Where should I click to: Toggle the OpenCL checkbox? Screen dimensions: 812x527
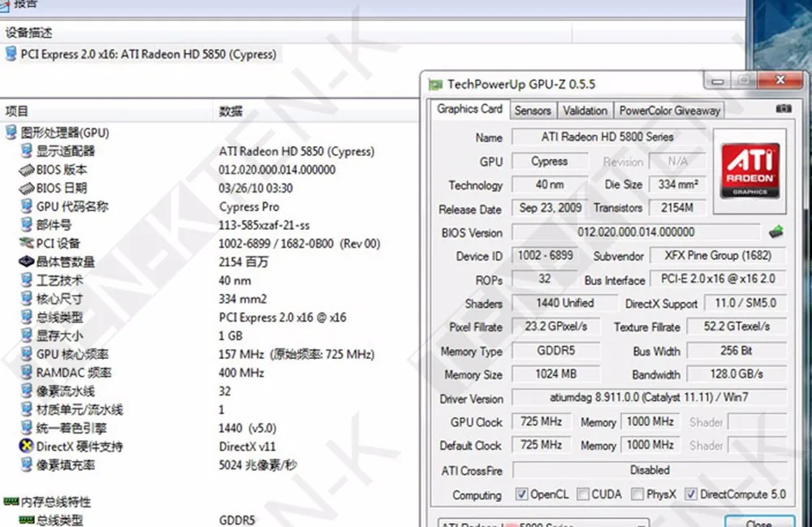coord(521,495)
